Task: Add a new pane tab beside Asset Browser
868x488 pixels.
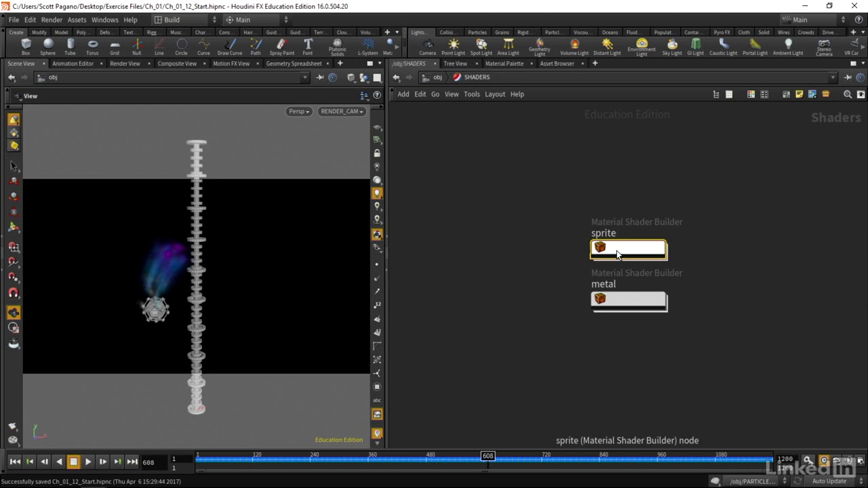Action: tap(595, 64)
